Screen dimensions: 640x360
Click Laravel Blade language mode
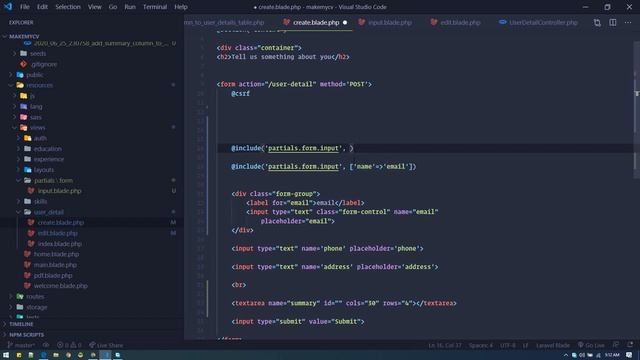point(553,345)
